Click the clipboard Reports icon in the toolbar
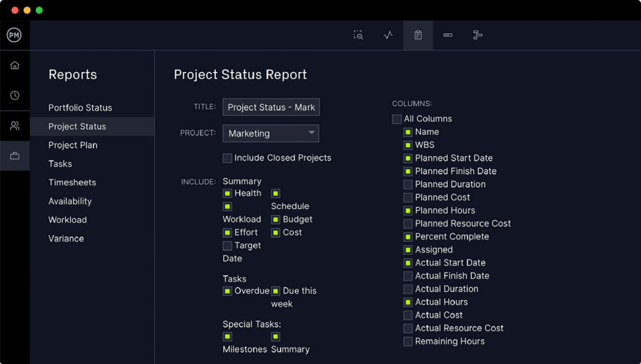 pyautogui.click(x=418, y=35)
